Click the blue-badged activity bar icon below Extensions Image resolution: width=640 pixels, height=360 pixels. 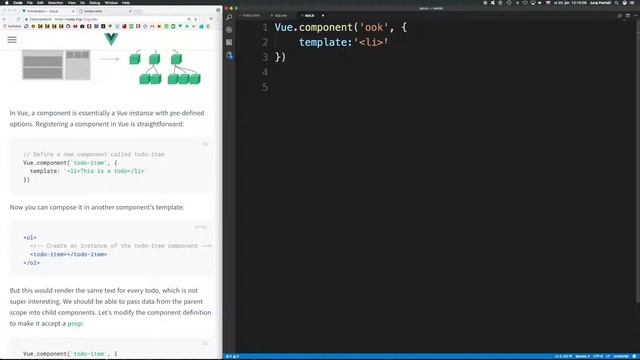(x=229, y=56)
